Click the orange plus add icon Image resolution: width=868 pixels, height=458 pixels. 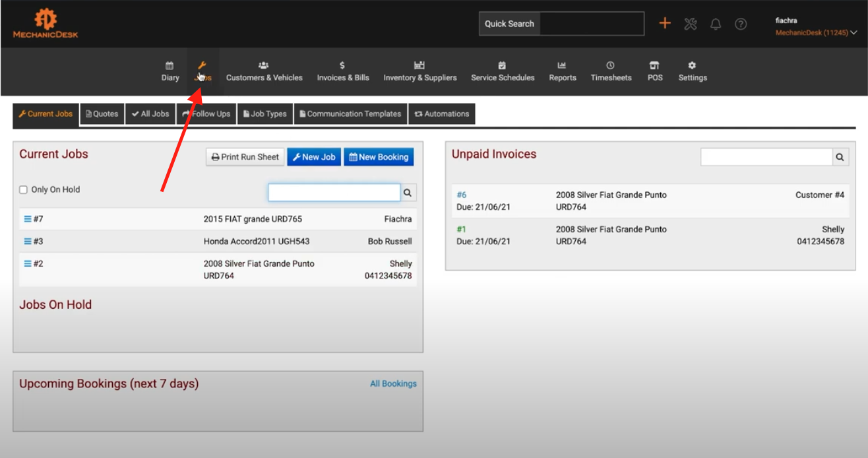tap(665, 24)
